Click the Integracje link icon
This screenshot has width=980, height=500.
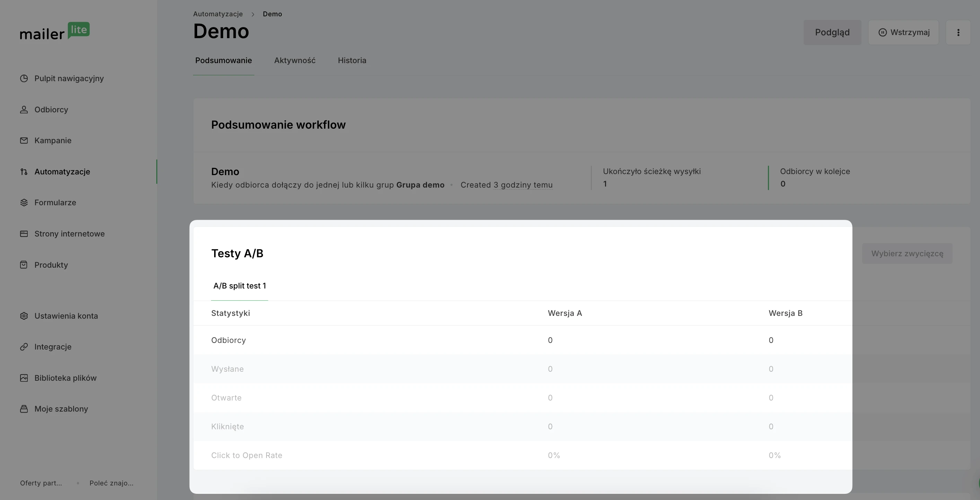point(24,347)
